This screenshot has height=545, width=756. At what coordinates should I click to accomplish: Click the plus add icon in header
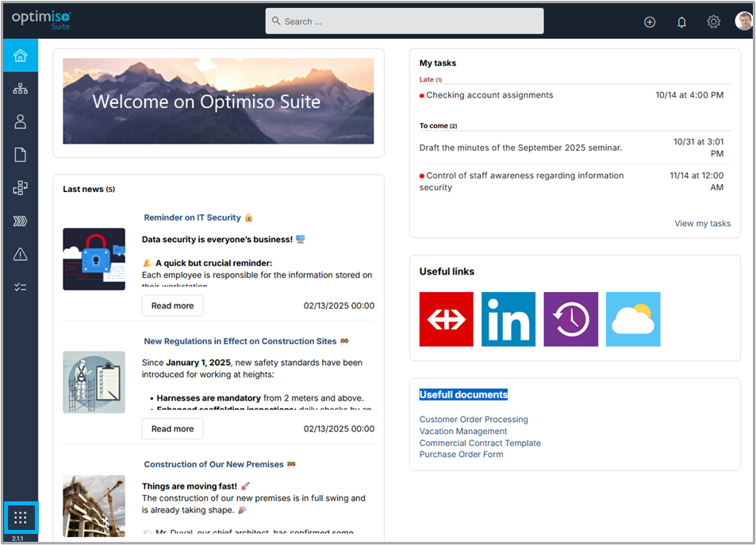pos(650,22)
